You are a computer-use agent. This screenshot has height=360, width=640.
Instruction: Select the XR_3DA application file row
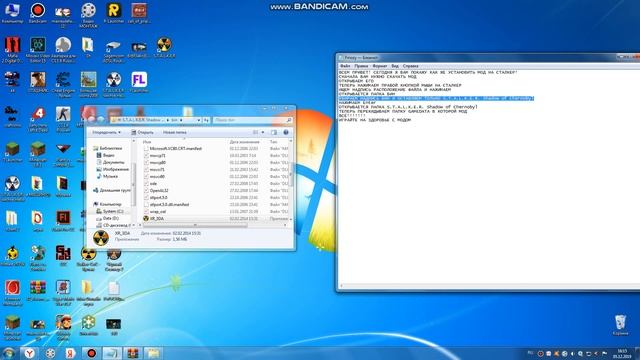(216, 219)
